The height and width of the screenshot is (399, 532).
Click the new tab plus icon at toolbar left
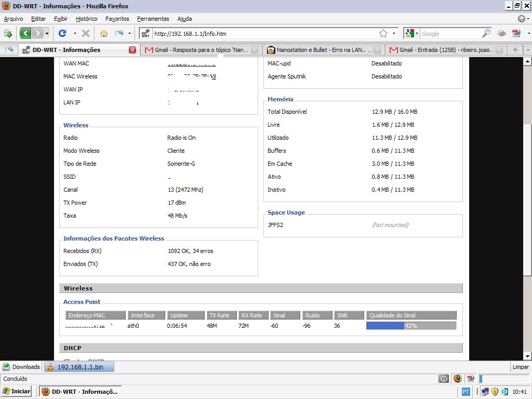[x=8, y=33]
